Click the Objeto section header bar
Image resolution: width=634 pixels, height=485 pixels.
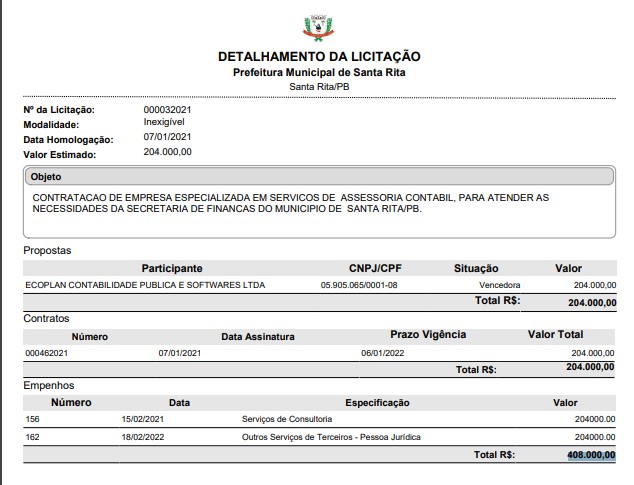pyautogui.click(x=318, y=176)
